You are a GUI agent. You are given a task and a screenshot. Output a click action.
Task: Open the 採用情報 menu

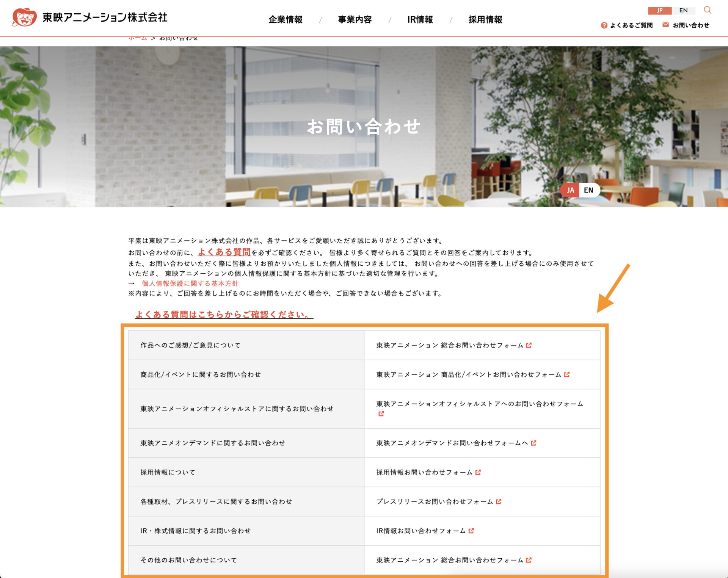485,20
